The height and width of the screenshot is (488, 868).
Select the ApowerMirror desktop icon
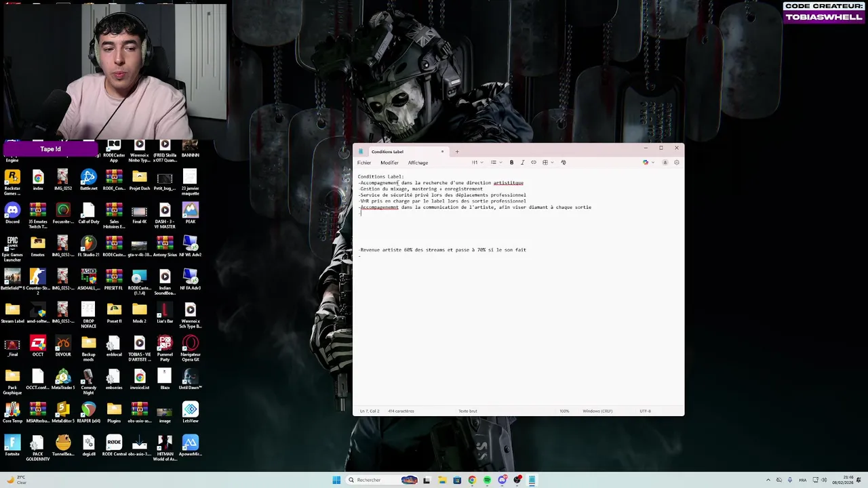coord(191,446)
